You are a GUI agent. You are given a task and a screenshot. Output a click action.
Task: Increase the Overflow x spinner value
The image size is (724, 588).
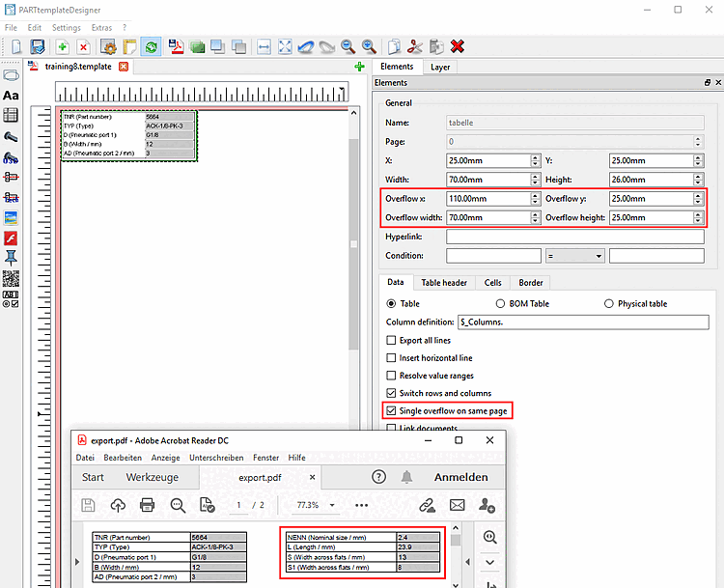535,195
